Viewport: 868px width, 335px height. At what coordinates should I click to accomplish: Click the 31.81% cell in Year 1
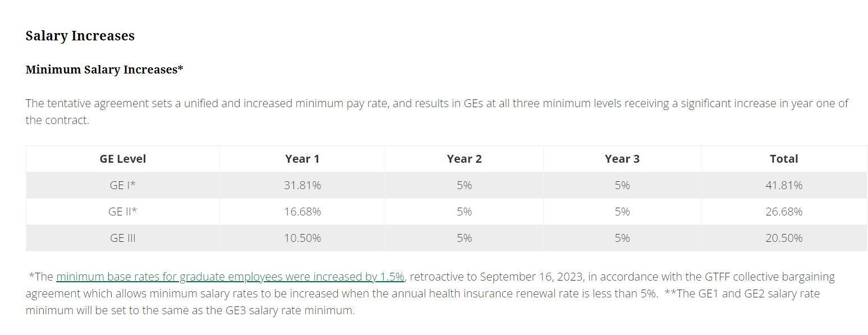click(302, 185)
